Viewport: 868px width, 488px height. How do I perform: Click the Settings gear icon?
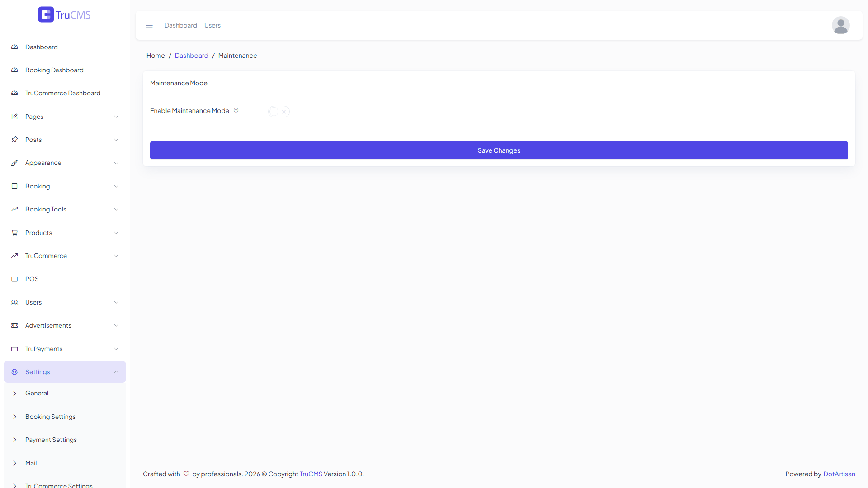14,372
